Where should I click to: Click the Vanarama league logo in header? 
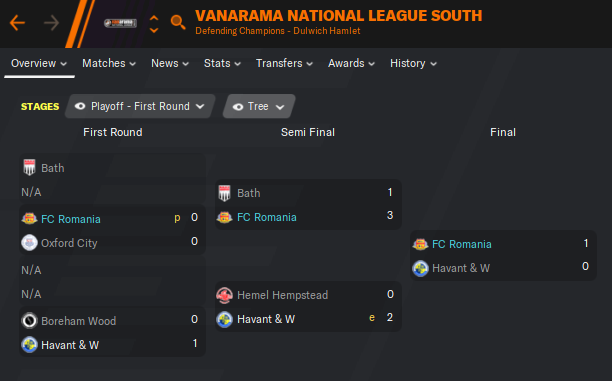point(120,23)
